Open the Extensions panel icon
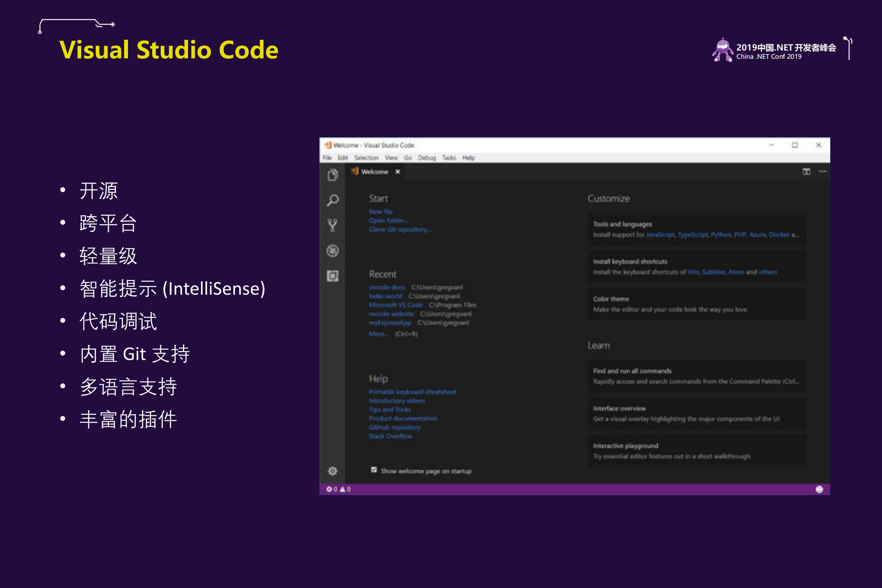This screenshot has height=588, width=882. (333, 276)
